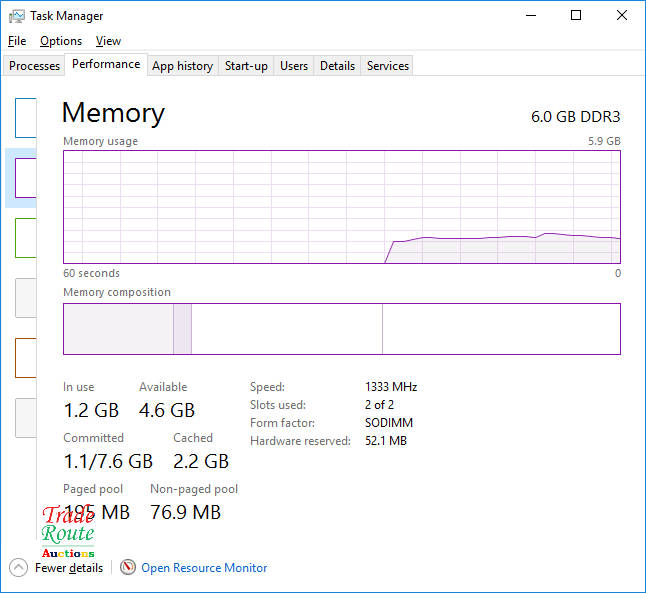The width and height of the screenshot is (646, 593).
Task: Select the blue-outlined thumbnail in the sidebar
Action: coord(26,118)
